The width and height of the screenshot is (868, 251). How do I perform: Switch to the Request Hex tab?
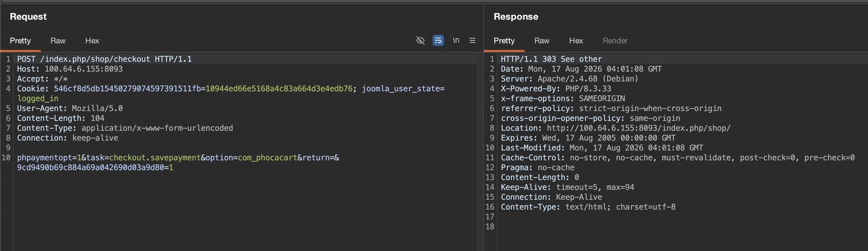[92, 41]
